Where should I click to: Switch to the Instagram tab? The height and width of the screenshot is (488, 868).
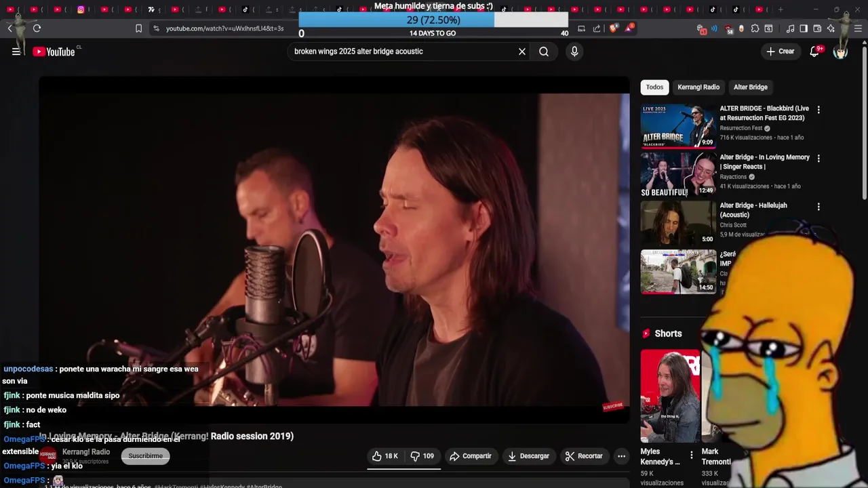pos(81,9)
